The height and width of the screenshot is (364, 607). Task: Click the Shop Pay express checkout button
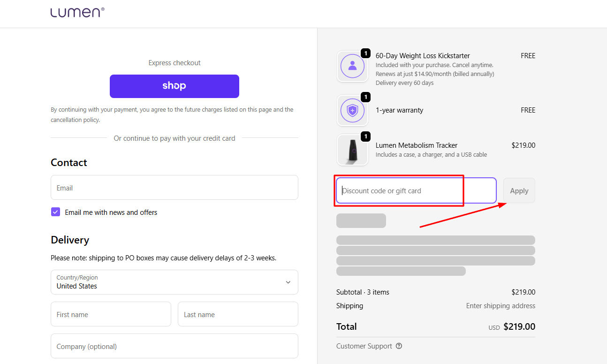[x=174, y=86]
